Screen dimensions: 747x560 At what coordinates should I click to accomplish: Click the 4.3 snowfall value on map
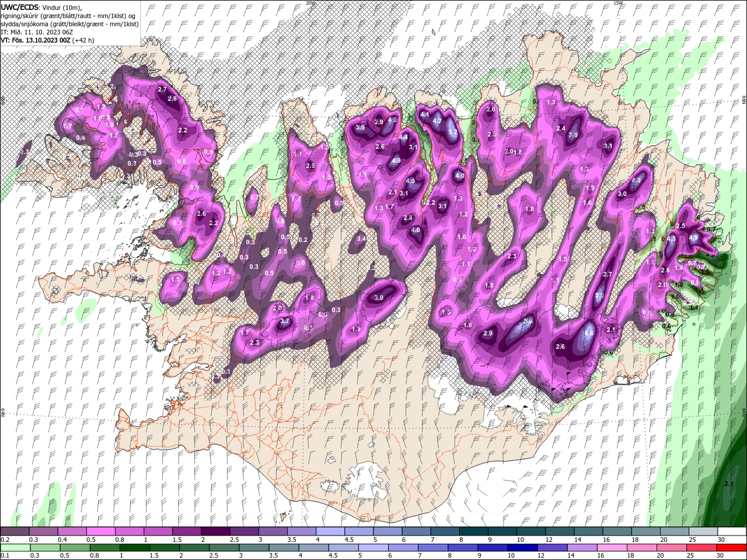click(671, 239)
